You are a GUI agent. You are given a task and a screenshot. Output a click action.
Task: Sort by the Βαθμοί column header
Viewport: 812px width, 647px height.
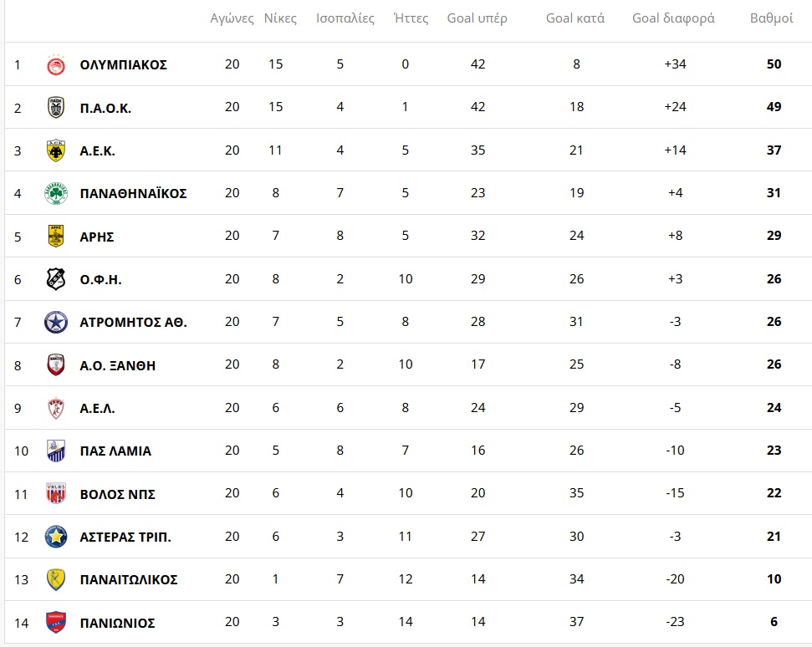(771, 18)
